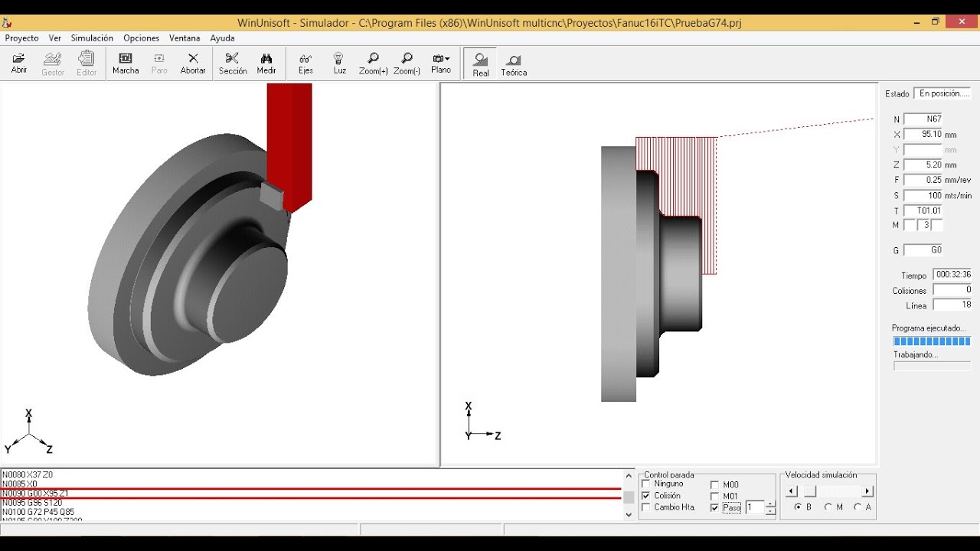Click the 2D section profile view
Viewport: 980px width, 551px height.
(659, 274)
